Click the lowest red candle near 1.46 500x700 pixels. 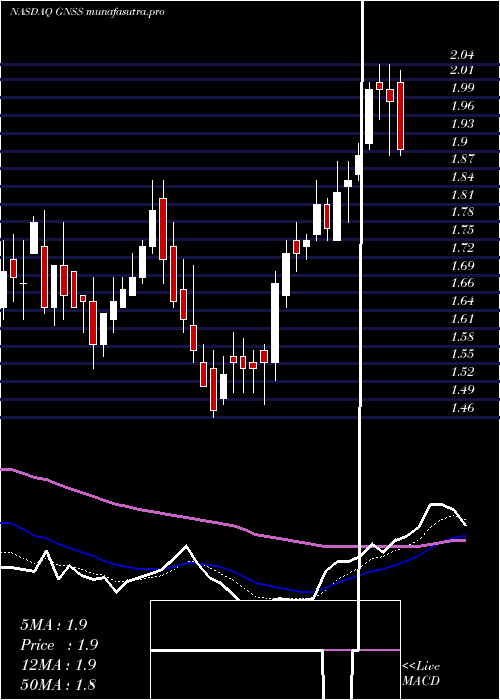[x=213, y=389]
